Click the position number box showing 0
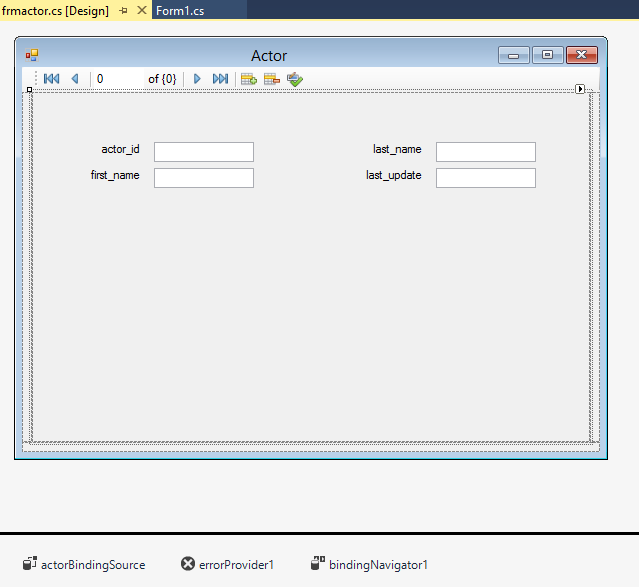 pyautogui.click(x=118, y=79)
